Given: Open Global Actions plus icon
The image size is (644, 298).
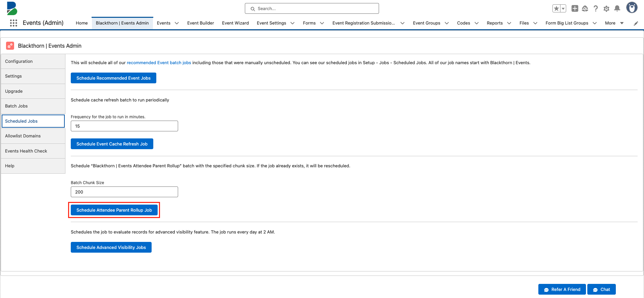Looking at the screenshot, I should point(575,8).
